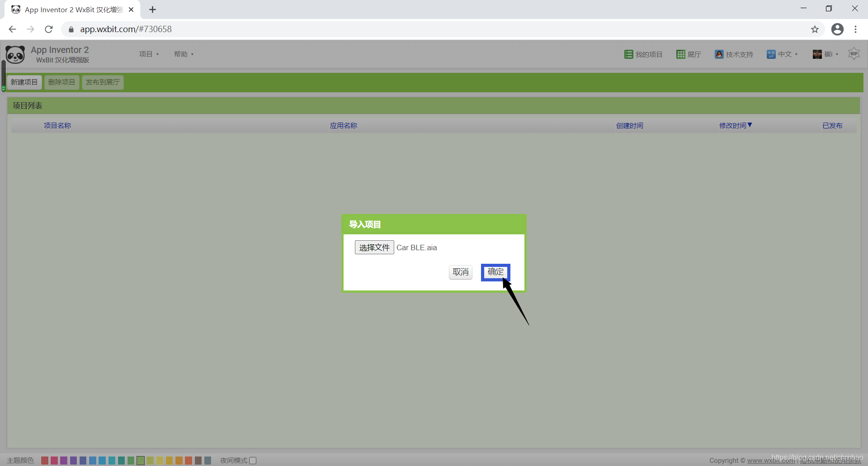Minimize the browser window

click(x=803, y=9)
